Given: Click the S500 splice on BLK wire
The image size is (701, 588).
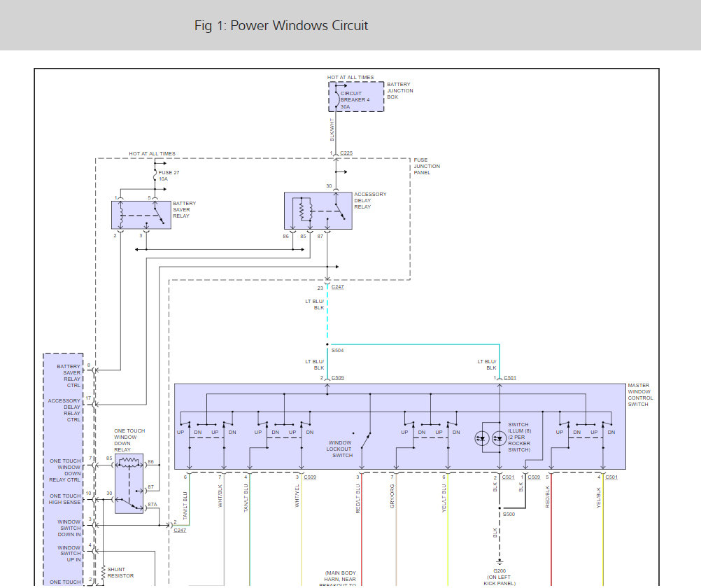Looking at the screenshot, I should point(499,514).
